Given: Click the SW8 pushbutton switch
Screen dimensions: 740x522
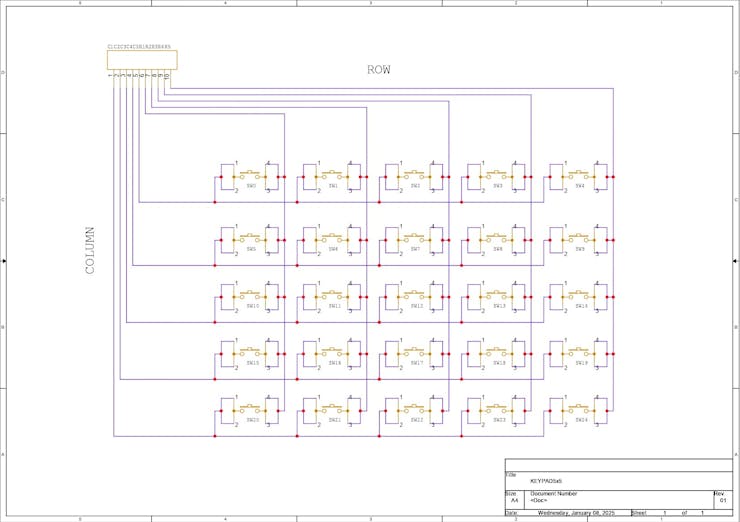Looking at the screenshot, I should pyautogui.click(x=497, y=239).
